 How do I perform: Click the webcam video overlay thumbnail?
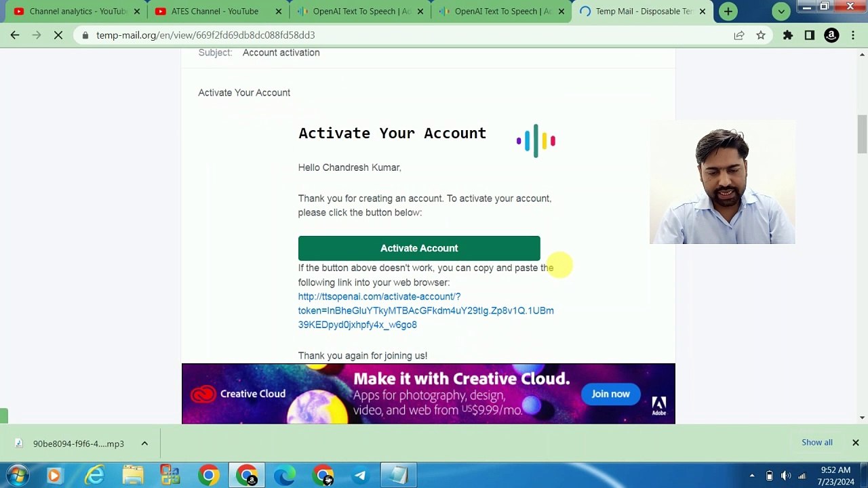(722, 182)
